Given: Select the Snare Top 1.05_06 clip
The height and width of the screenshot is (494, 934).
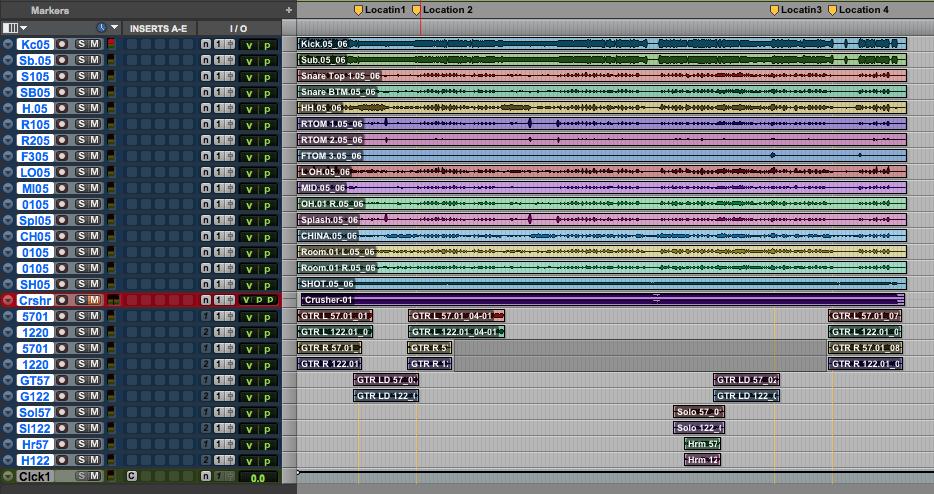Looking at the screenshot, I should click(x=602, y=76).
